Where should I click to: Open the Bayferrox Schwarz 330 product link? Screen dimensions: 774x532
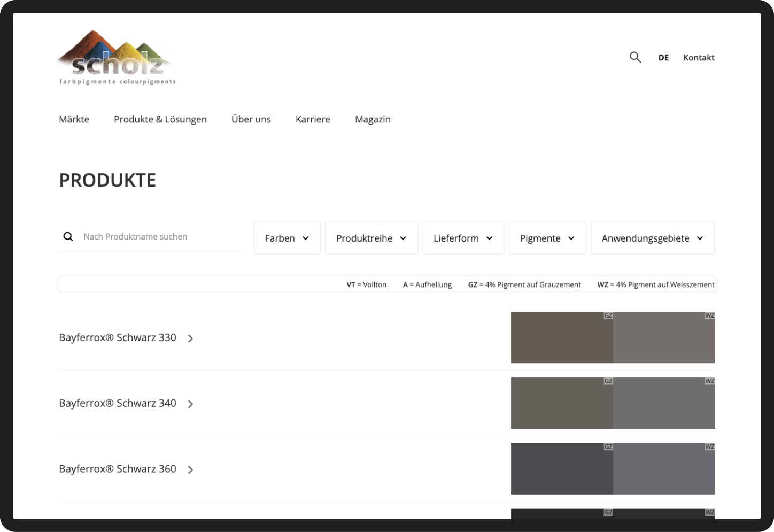tap(118, 338)
